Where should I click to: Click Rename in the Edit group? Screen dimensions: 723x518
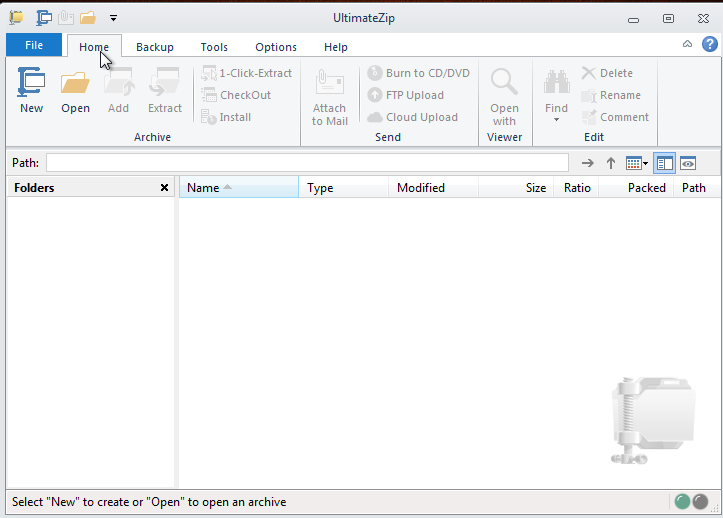tap(611, 95)
